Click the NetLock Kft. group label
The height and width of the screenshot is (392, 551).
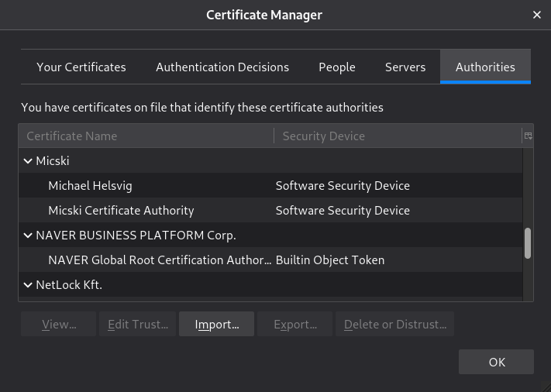coord(69,285)
